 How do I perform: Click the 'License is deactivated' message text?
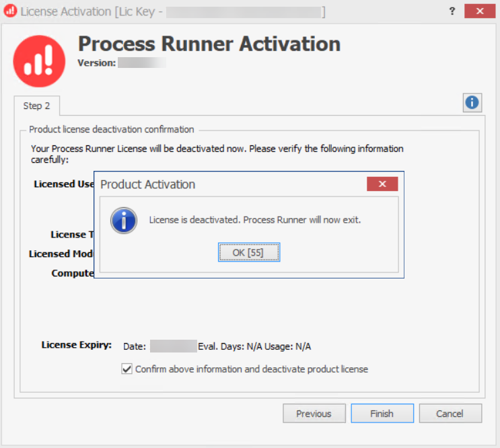pyautogui.click(x=254, y=220)
